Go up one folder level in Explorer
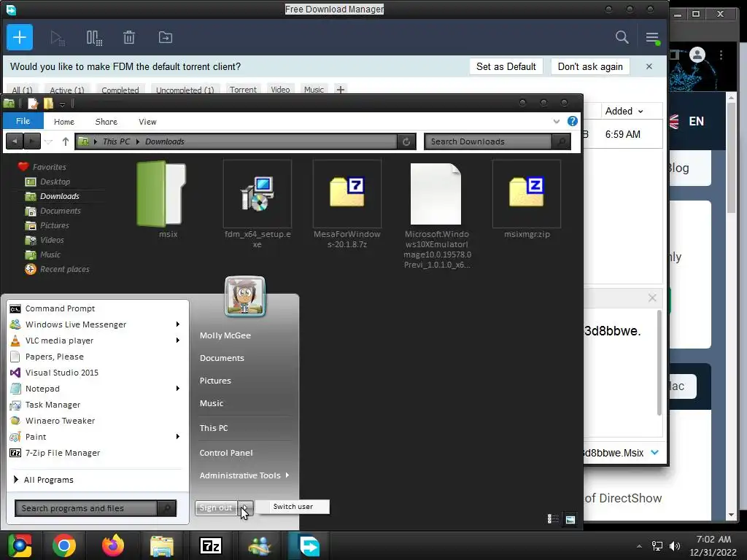The image size is (747, 560). coord(65,141)
